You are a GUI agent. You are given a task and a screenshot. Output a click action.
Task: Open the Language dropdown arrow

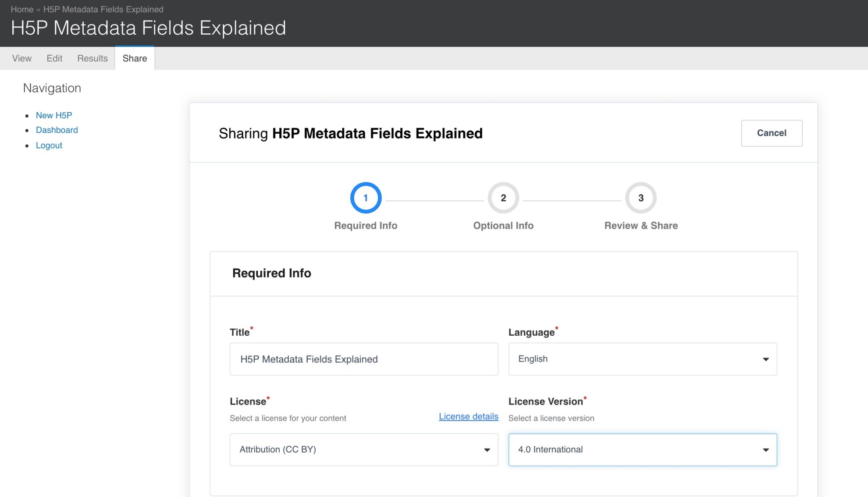pyautogui.click(x=766, y=359)
